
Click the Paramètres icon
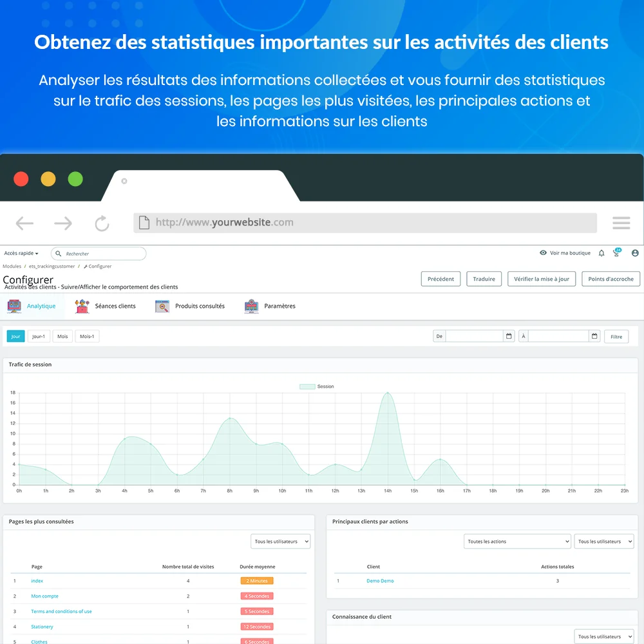tap(251, 307)
